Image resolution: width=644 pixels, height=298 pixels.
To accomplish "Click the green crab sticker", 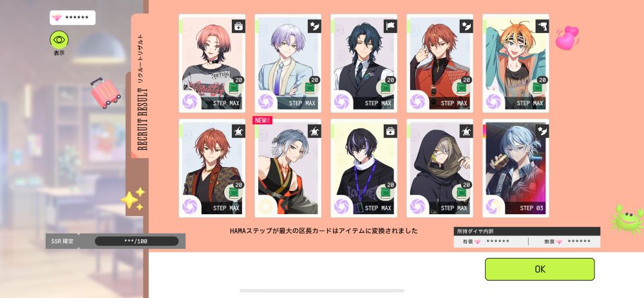I will [x=627, y=219].
